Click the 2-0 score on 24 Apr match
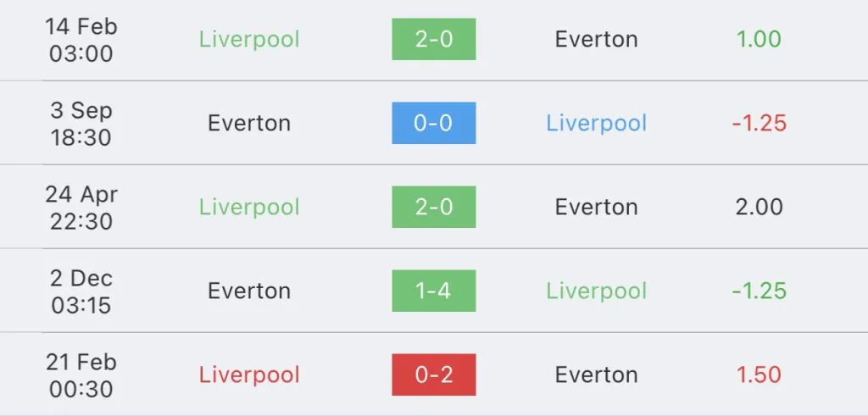 point(433,207)
